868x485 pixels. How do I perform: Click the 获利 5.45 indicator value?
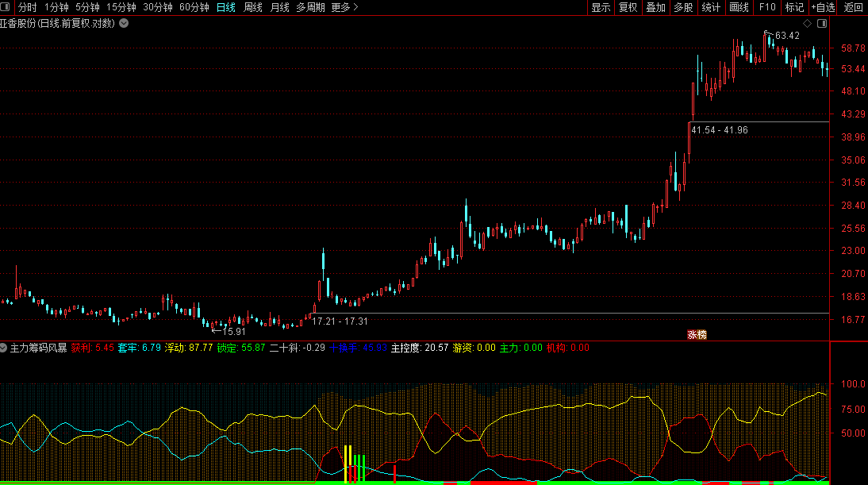click(x=93, y=348)
